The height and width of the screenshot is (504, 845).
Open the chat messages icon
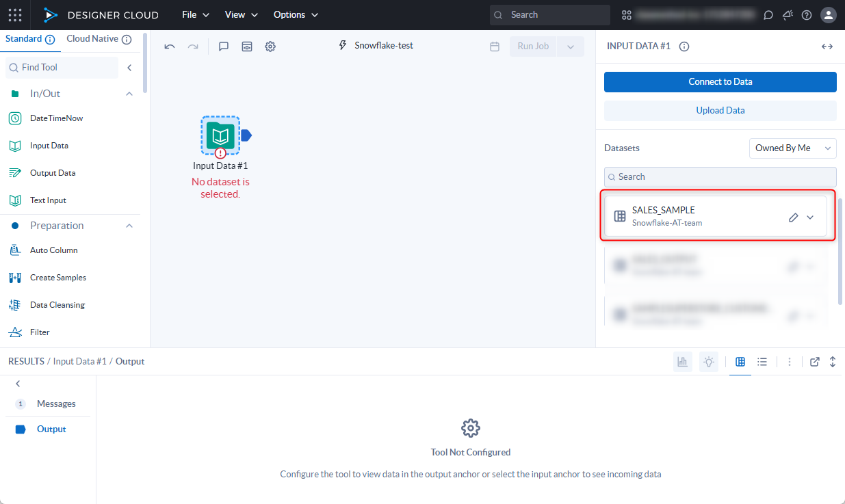pyautogui.click(x=768, y=15)
